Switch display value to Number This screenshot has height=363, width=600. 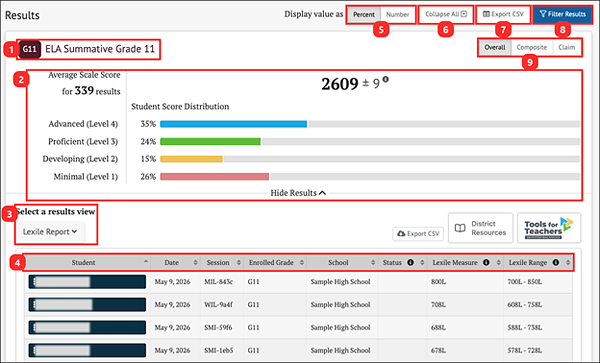tap(398, 15)
